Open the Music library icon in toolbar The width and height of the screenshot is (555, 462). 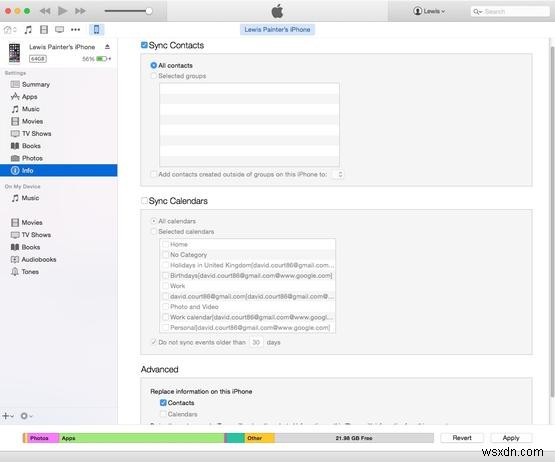click(x=28, y=30)
